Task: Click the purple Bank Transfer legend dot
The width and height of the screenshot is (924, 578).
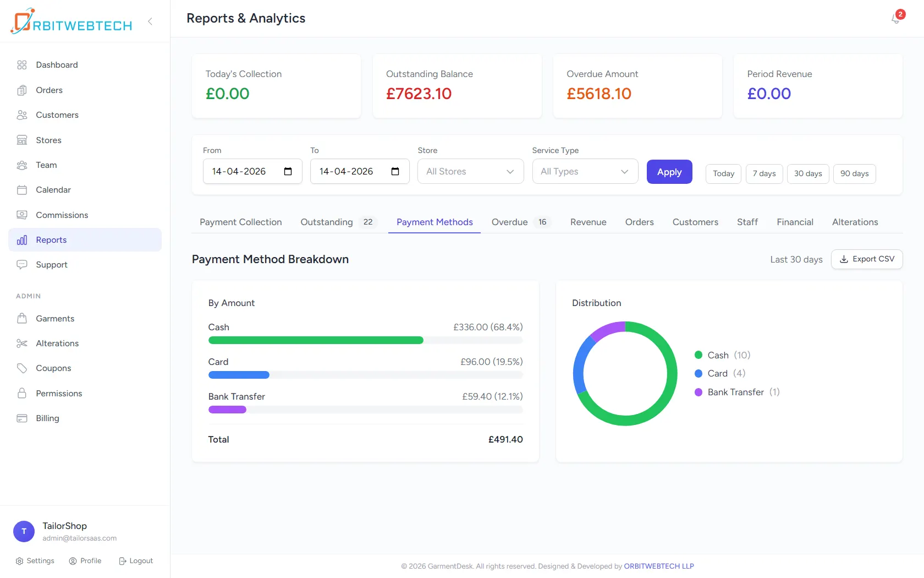Action: click(x=698, y=392)
